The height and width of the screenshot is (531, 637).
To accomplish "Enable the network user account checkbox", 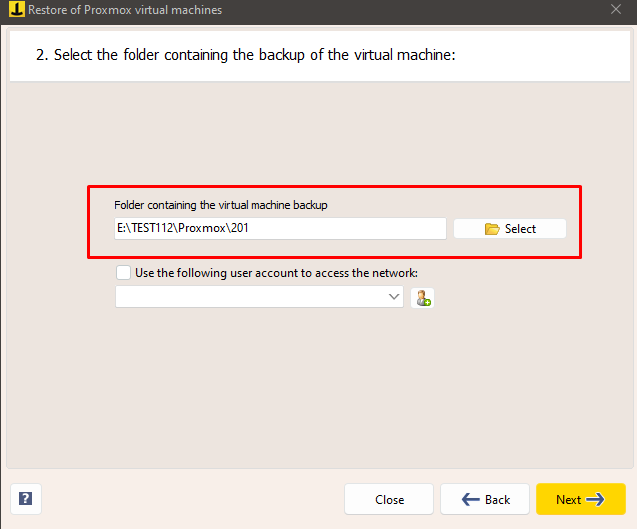I will point(123,272).
